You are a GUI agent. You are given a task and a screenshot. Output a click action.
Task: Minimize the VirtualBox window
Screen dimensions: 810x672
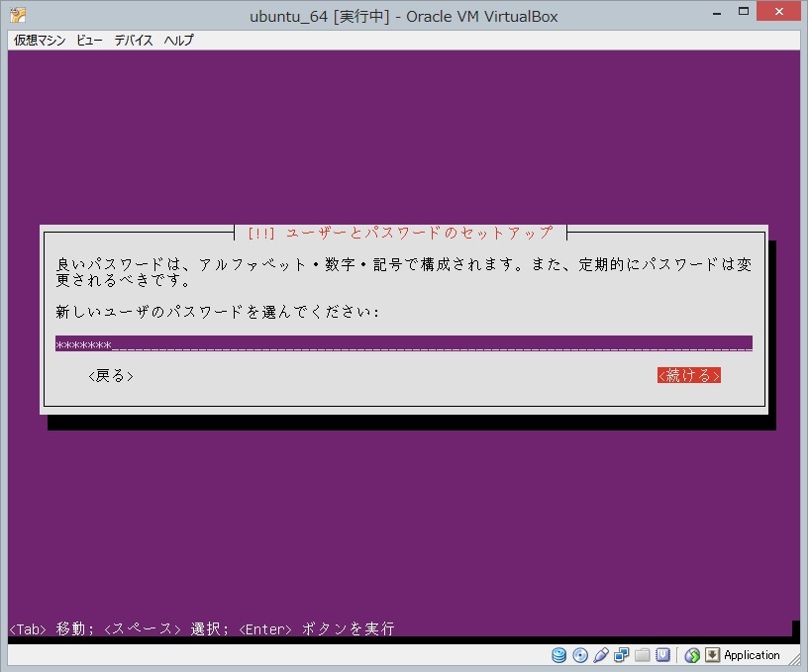[x=717, y=13]
